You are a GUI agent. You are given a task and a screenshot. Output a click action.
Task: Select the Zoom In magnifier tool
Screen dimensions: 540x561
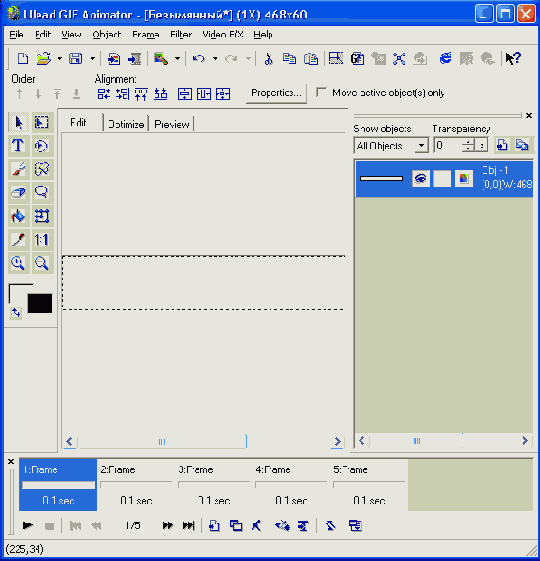pyautogui.click(x=18, y=263)
